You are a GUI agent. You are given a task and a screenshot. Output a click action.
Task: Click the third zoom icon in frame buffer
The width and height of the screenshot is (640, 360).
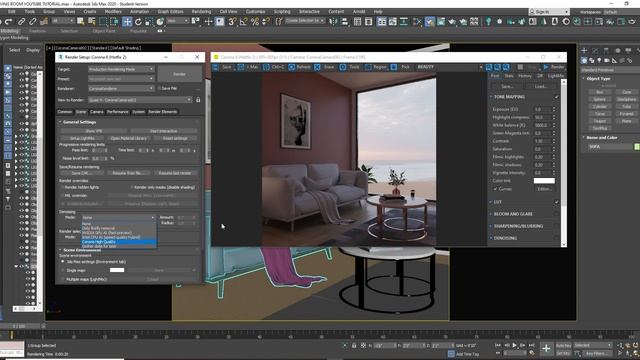[506, 67]
